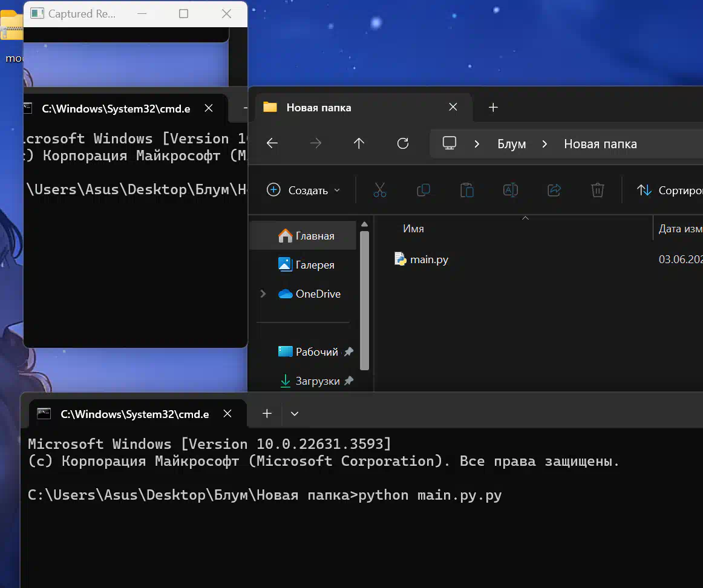Close the upper-left cmd.exe terminal tab
Image resolution: width=703 pixels, height=588 pixels.
tap(209, 108)
